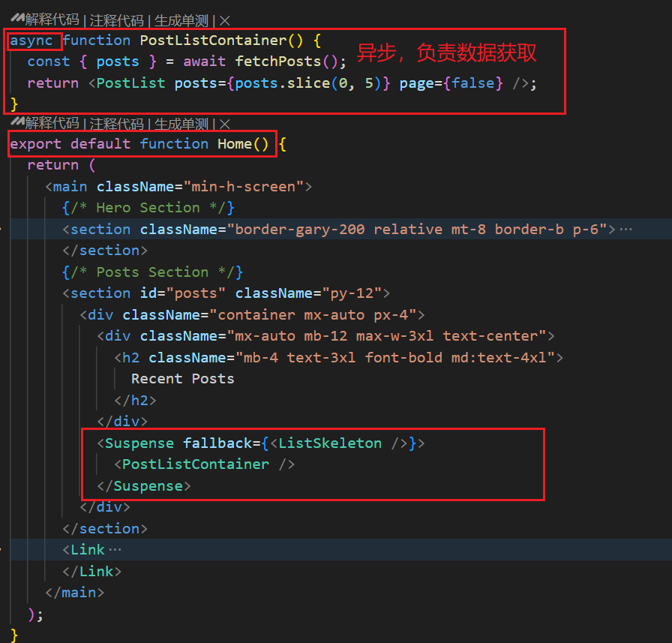
Task: Select 注释代码 above the Home function
Action: coord(116,125)
